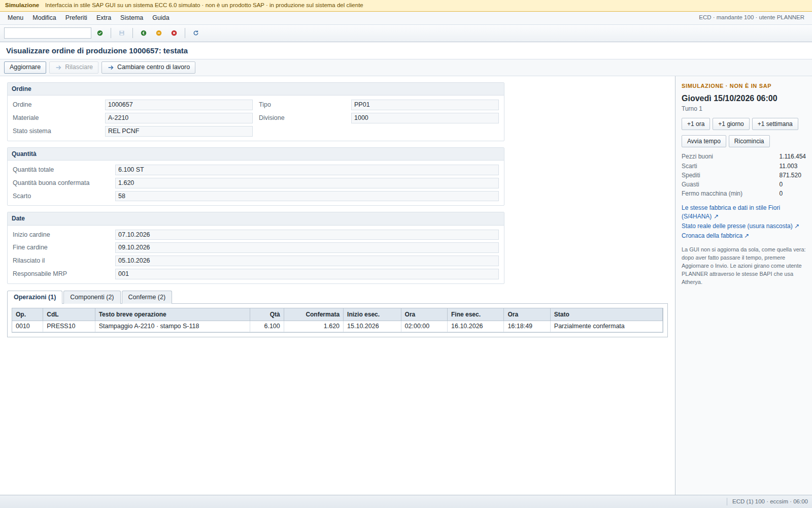Click the 16:18:49 end time cell
812x508 pixels.
point(527,326)
